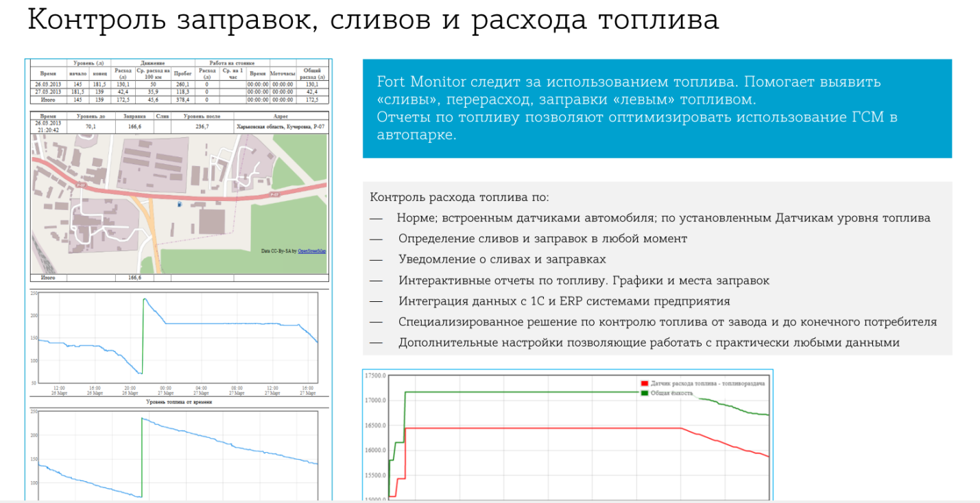
Task: Click the '17000.0' axis label on capacity chart
Action: tap(375, 401)
